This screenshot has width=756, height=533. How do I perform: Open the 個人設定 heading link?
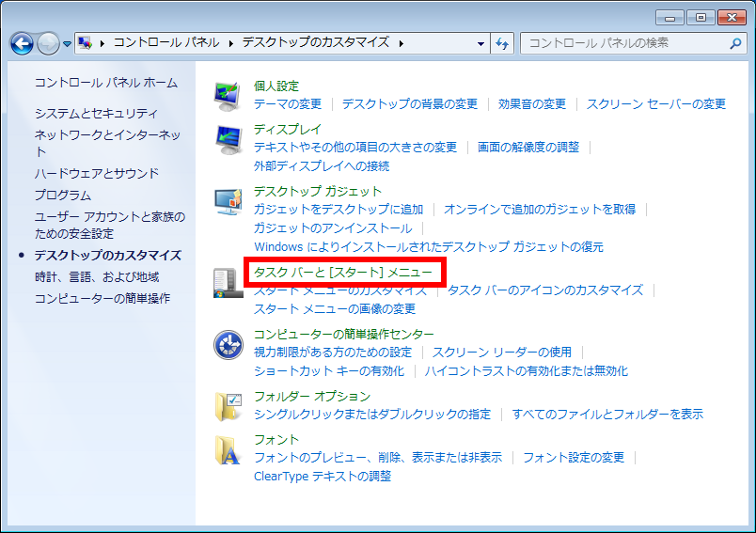click(x=276, y=86)
